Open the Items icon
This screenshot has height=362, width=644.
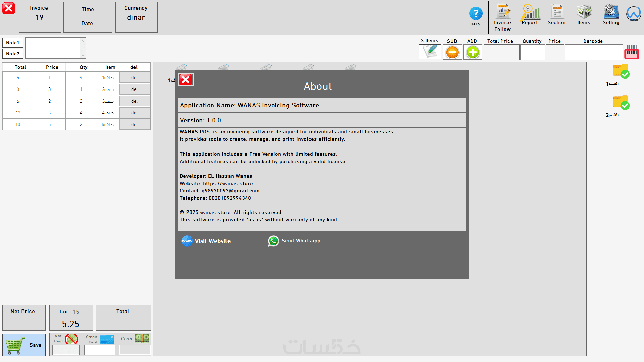click(584, 12)
